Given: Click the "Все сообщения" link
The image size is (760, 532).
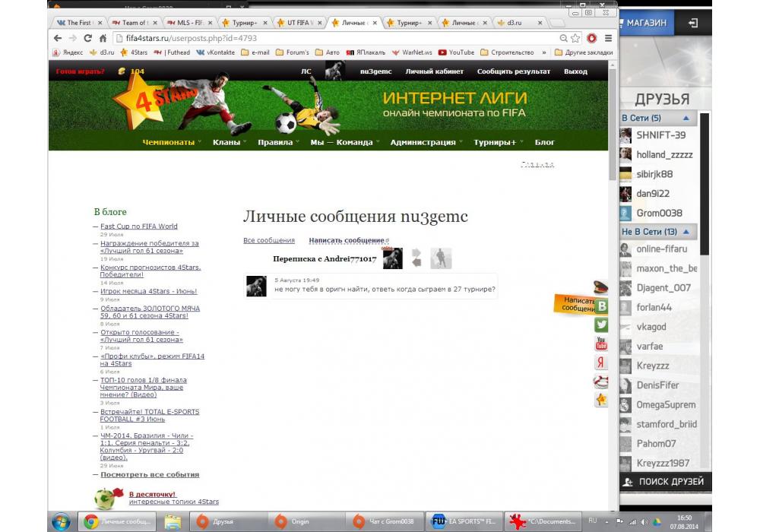Looking at the screenshot, I should click(269, 240).
